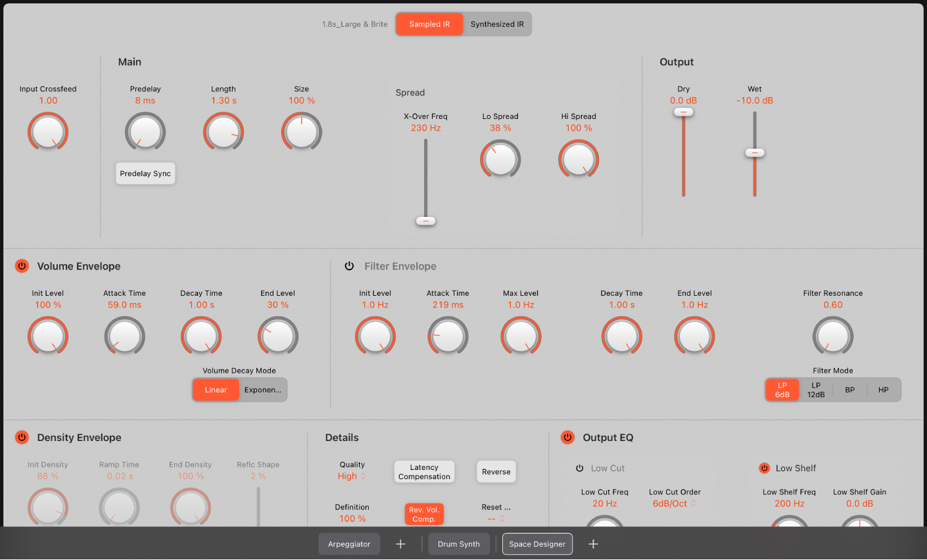Image resolution: width=927 pixels, height=560 pixels.
Task: Click the Wet level slider
Action: click(x=755, y=152)
